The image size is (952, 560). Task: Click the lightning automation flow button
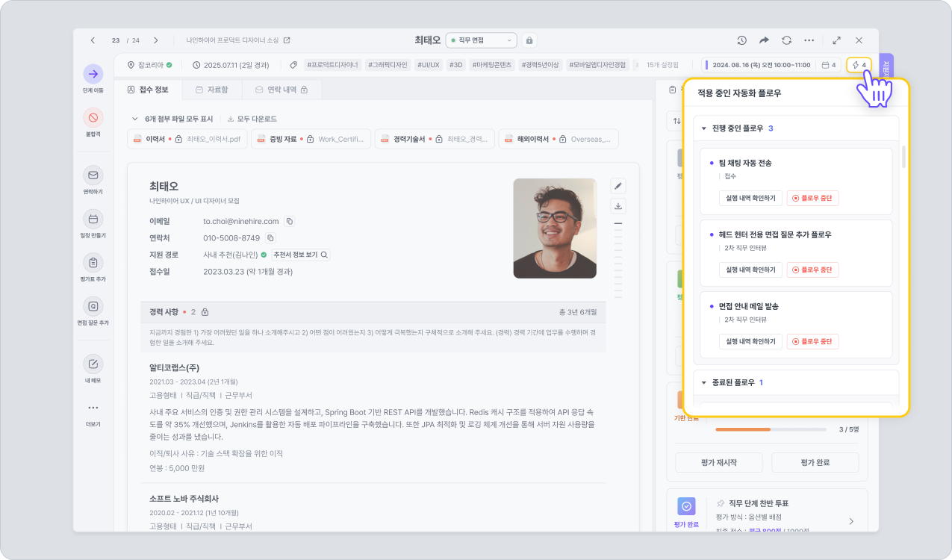(859, 65)
